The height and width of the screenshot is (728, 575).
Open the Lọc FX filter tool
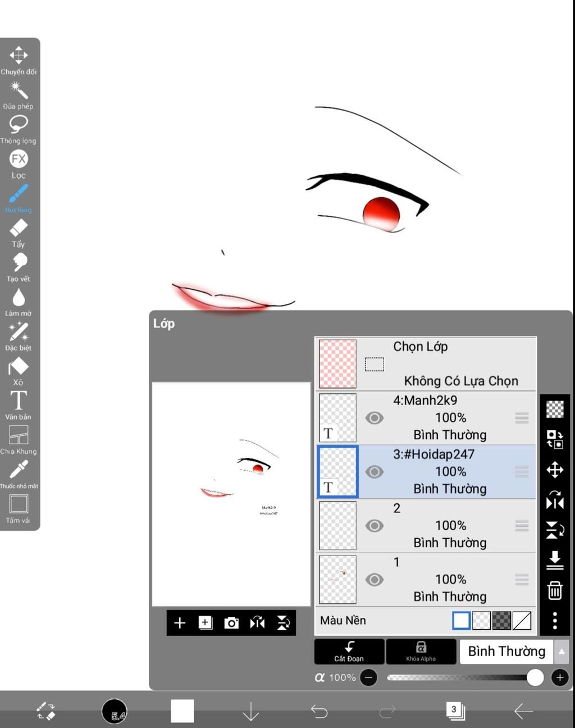[19, 164]
